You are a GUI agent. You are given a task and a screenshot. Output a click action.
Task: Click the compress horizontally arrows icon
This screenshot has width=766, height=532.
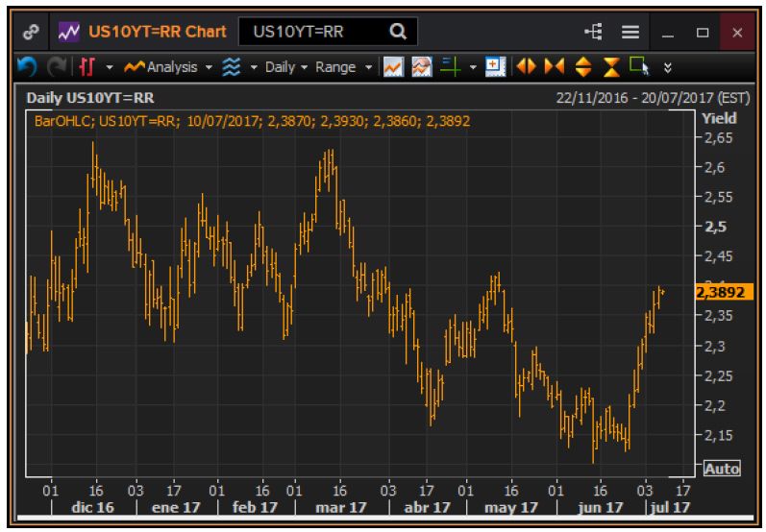[555, 67]
